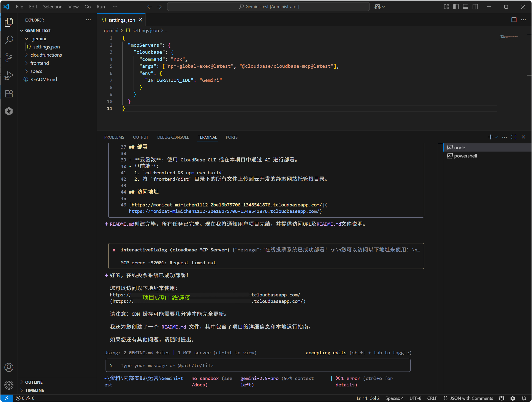Switch to the PROBLEMS tab

pyautogui.click(x=114, y=137)
